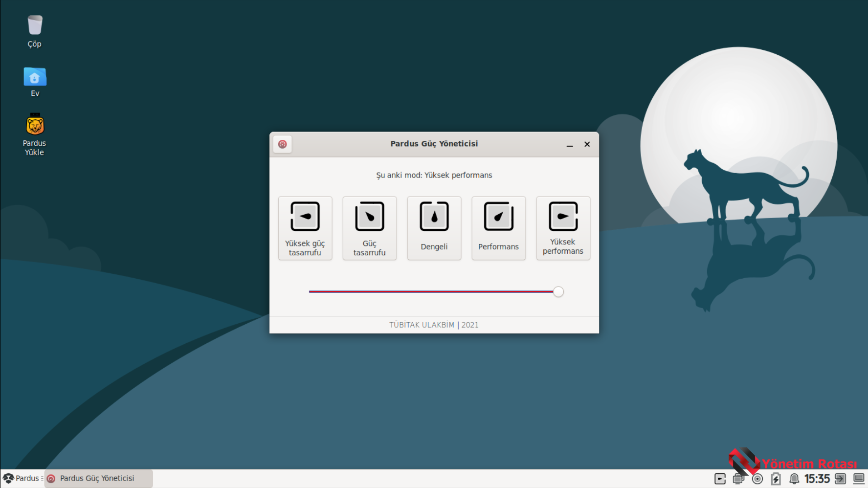Open the notifications bell icon
Viewport: 868px width, 488px height.
[794, 479]
